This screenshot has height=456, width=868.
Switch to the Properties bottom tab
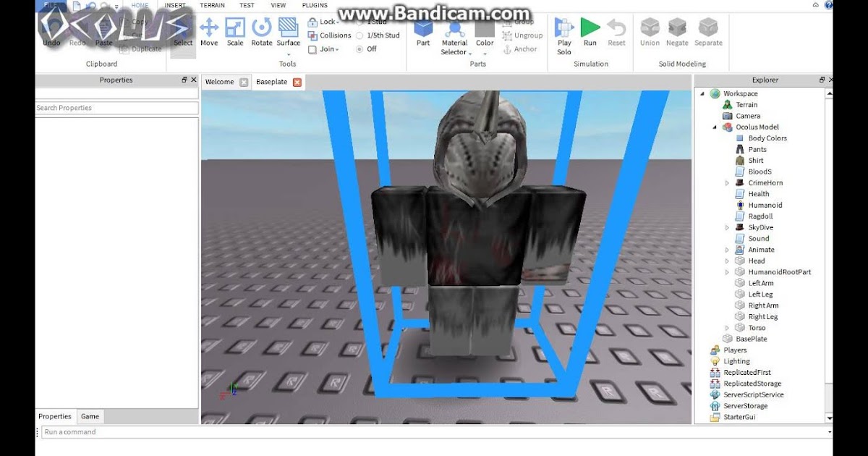click(x=55, y=416)
